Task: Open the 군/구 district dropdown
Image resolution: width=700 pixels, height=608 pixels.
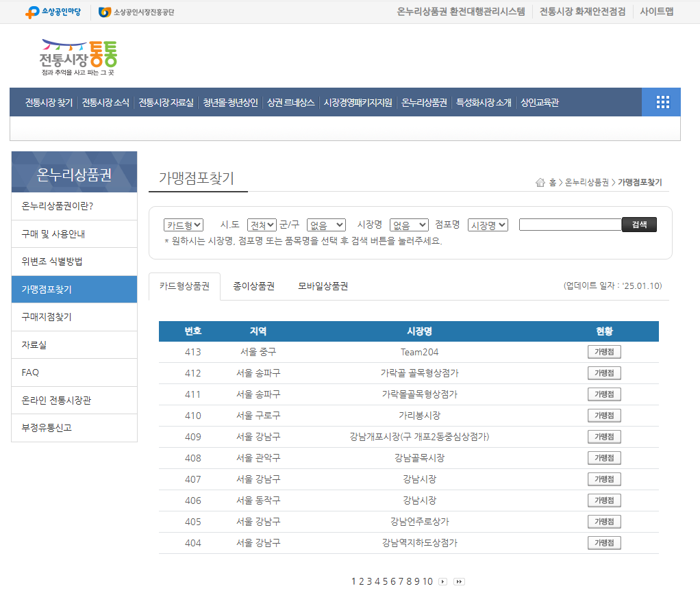Action: point(326,224)
